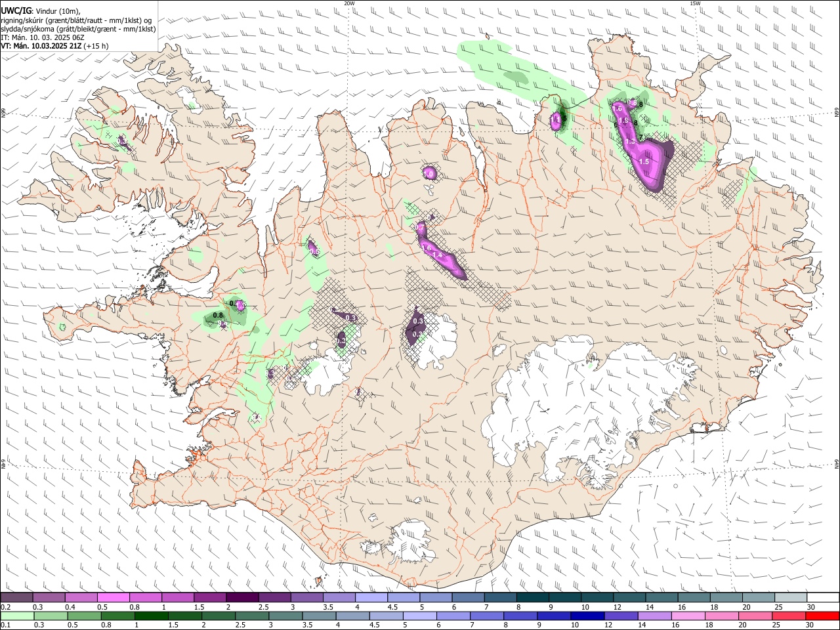Click the '1.4' precipitation value in the purple band
The width and height of the screenshot is (840, 630).
pos(438,255)
